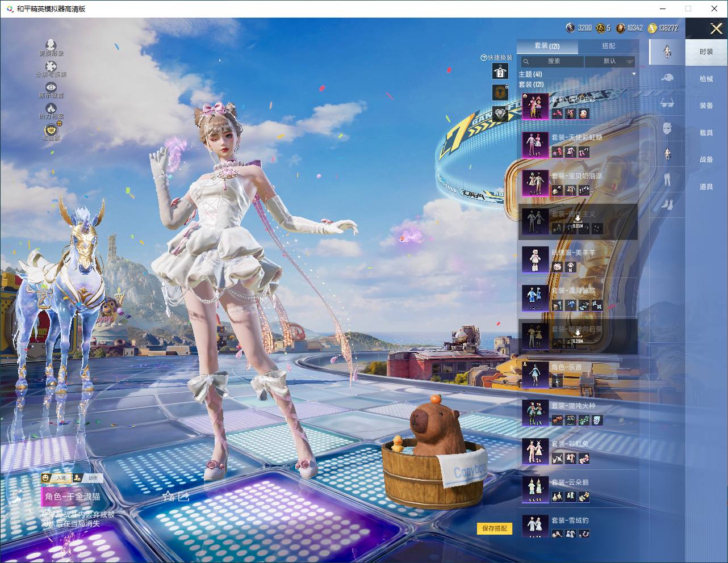Screen dimensions: 728x563
Task: Select the diamond emblem quick-change slot
Action: pos(500,114)
